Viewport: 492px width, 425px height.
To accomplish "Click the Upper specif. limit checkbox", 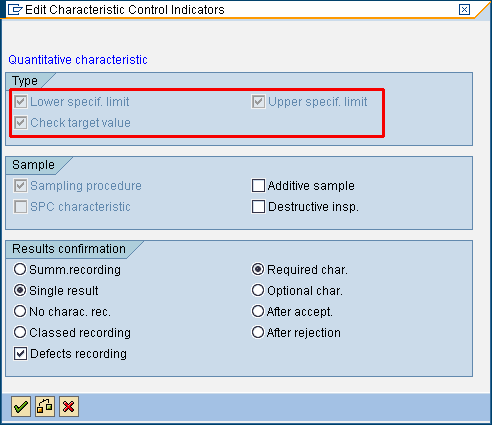I will (258, 102).
